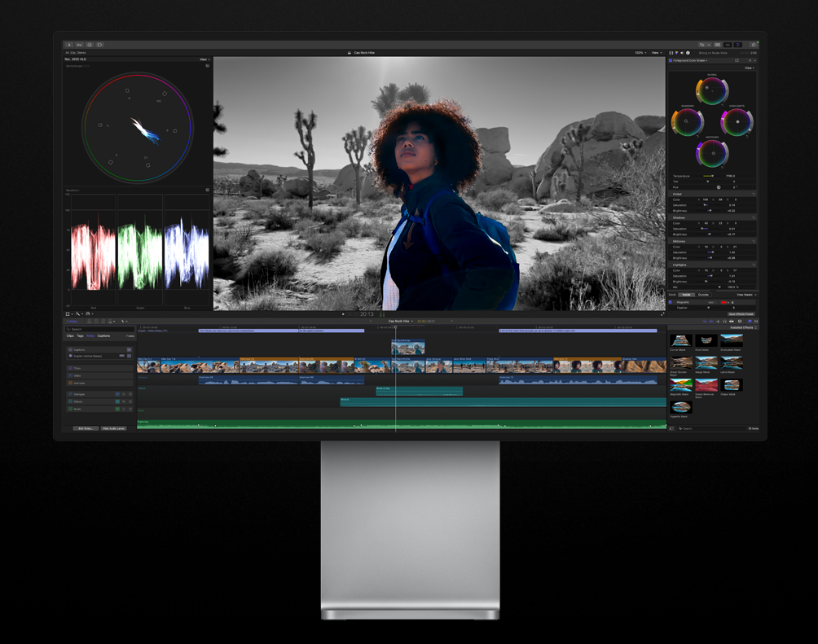Click the Hide Audio Lanes button

(113, 428)
